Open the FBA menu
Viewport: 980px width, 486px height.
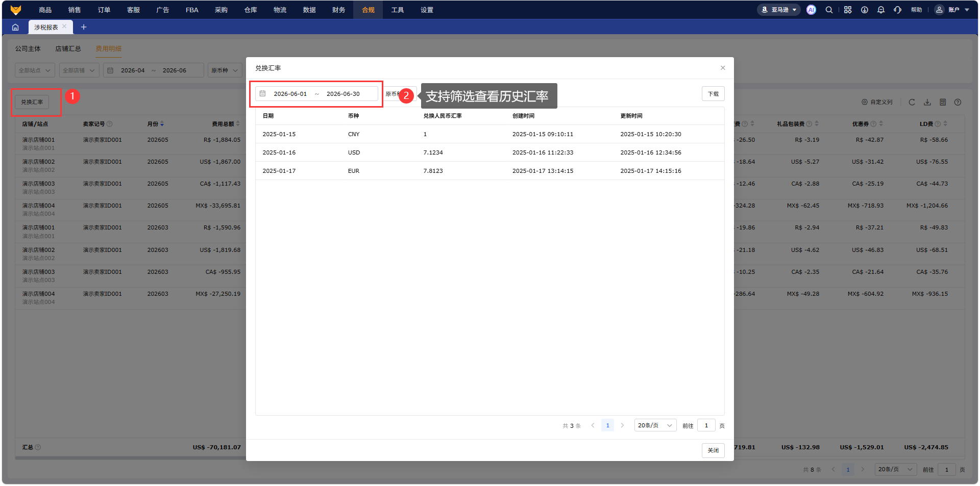click(x=192, y=10)
